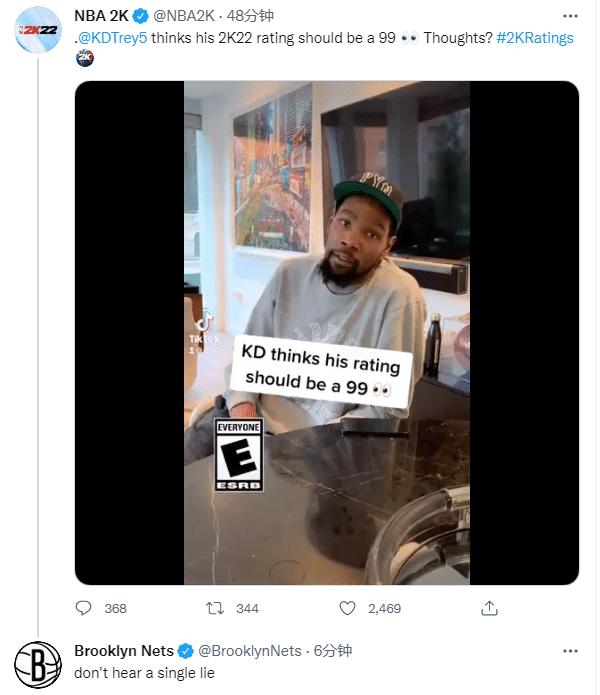The image size is (600, 695).
Task: Click the Brooklyn Nets account name
Action: coord(124,651)
